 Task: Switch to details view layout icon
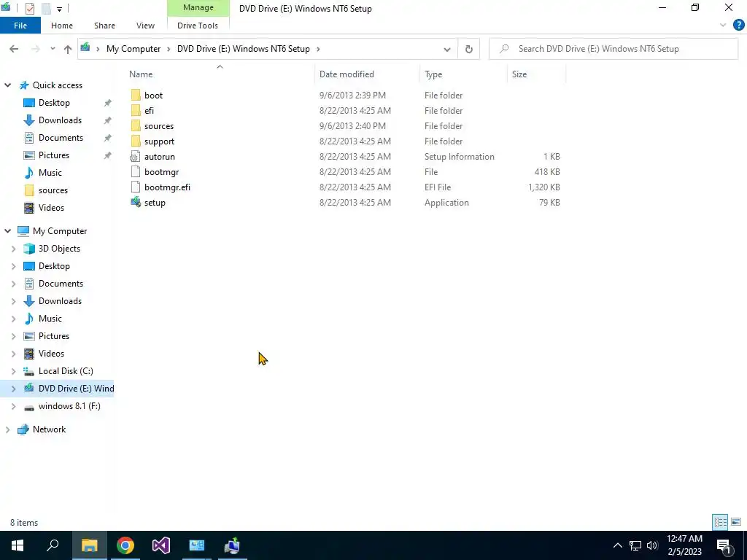point(720,522)
